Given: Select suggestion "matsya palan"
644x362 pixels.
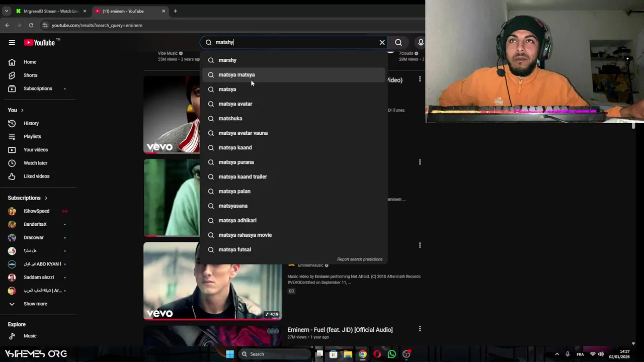Looking at the screenshot, I should pyautogui.click(x=294, y=191).
